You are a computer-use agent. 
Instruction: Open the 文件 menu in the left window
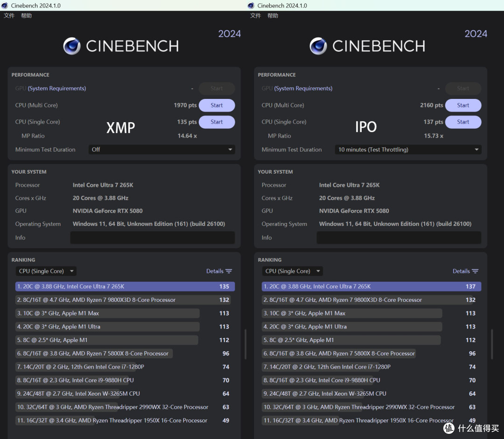coord(9,15)
